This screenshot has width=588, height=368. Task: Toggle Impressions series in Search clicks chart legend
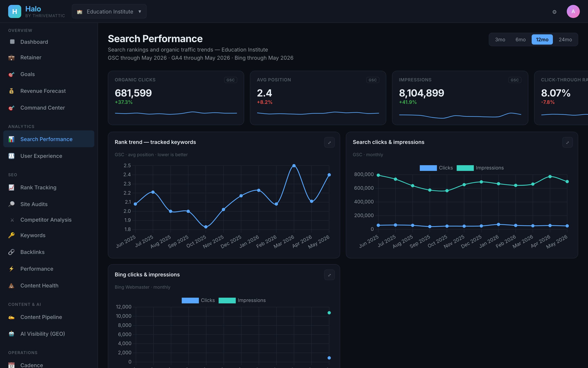[480, 168]
